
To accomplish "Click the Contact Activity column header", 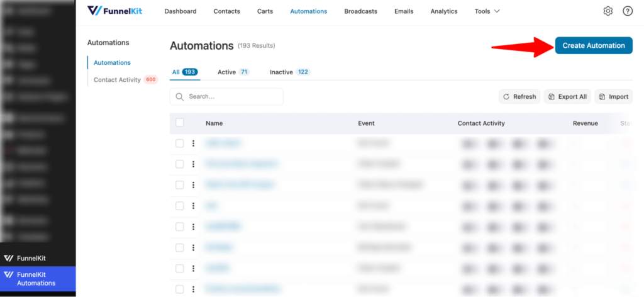I will click(481, 123).
